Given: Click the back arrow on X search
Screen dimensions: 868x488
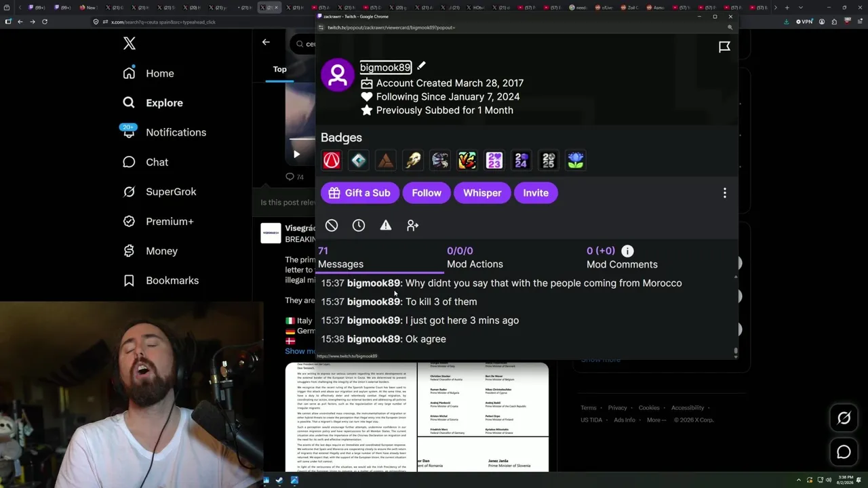Looking at the screenshot, I should tap(266, 42).
